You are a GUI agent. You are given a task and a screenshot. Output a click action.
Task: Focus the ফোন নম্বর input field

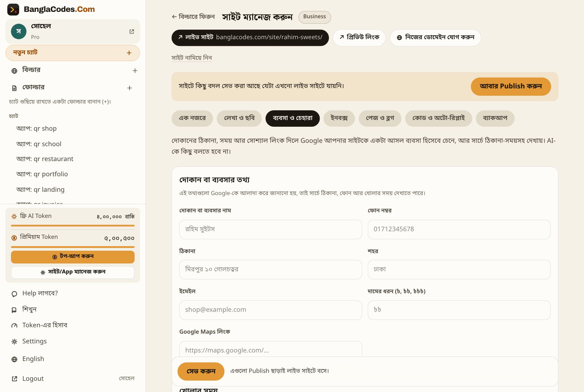pyautogui.click(x=459, y=229)
